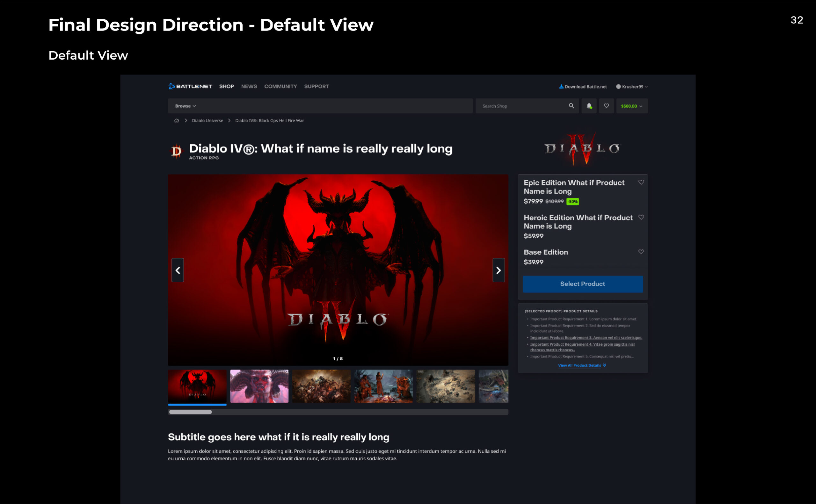Open the Krusher99 account menu
Viewport: 816px width, 504px height.
click(632, 87)
